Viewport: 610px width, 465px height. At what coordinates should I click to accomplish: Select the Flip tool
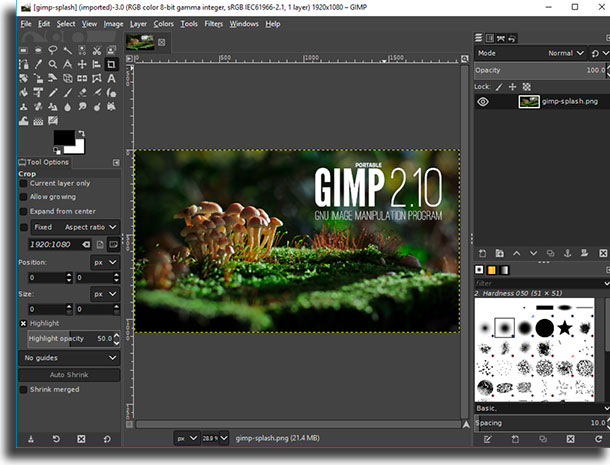click(82, 78)
